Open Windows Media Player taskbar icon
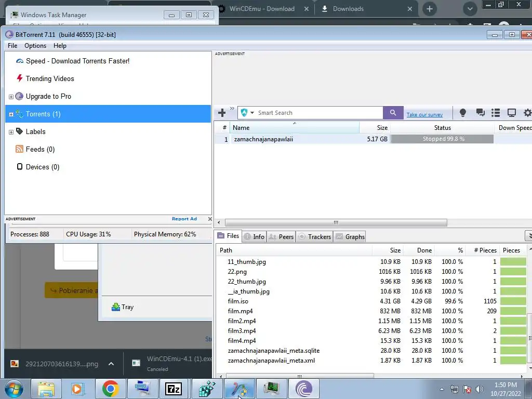The image size is (532, 399). pos(78,389)
